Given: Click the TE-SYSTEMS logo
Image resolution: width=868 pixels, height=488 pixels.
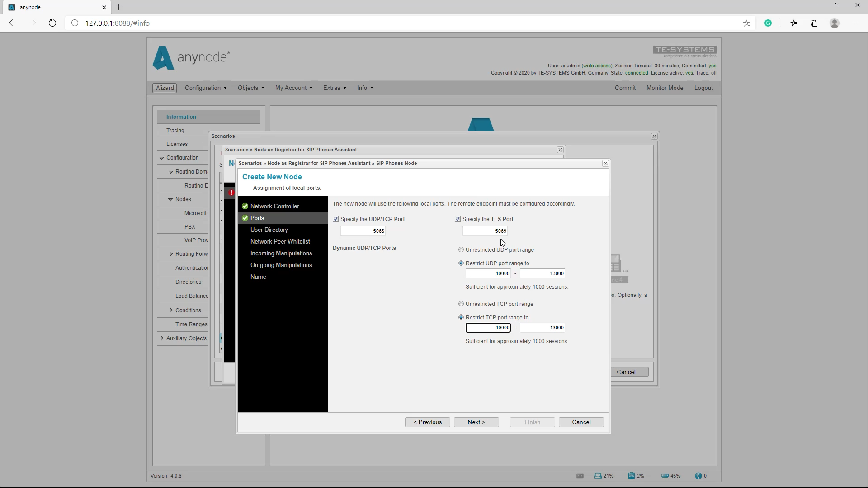Looking at the screenshot, I should [684, 52].
